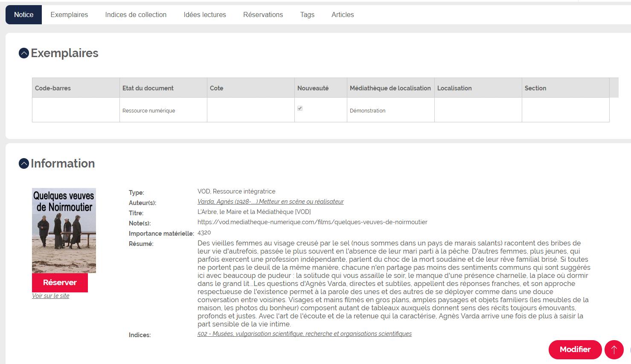
Task: Switch to the Exemplaires tab
Action: click(x=69, y=14)
